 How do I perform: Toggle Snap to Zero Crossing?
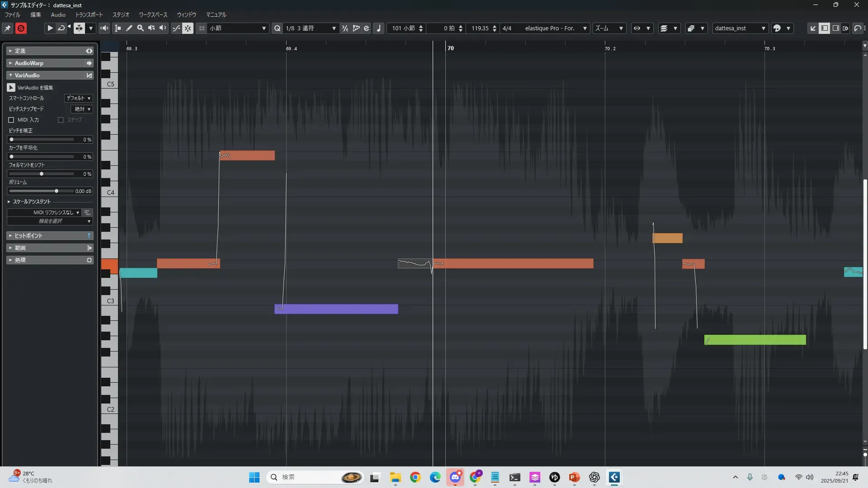(176, 28)
